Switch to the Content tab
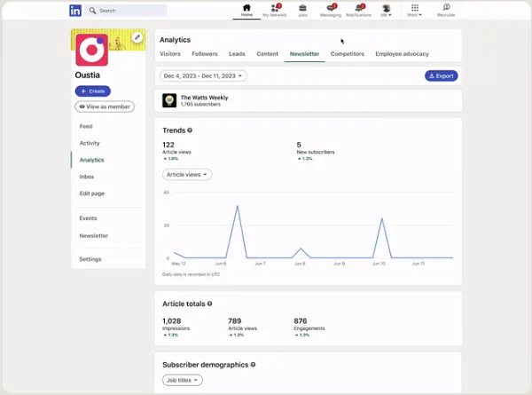 pyautogui.click(x=268, y=53)
